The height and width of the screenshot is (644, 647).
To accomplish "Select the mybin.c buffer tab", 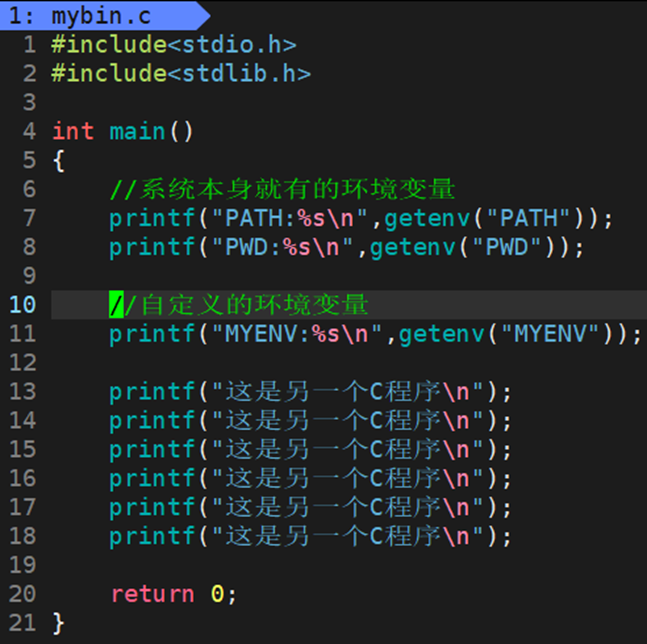I will [103, 16].
